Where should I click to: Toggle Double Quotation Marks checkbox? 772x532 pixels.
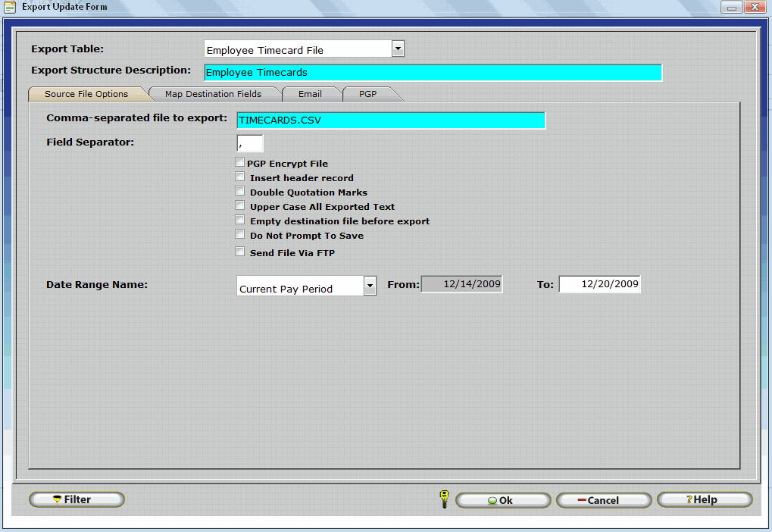240,191
